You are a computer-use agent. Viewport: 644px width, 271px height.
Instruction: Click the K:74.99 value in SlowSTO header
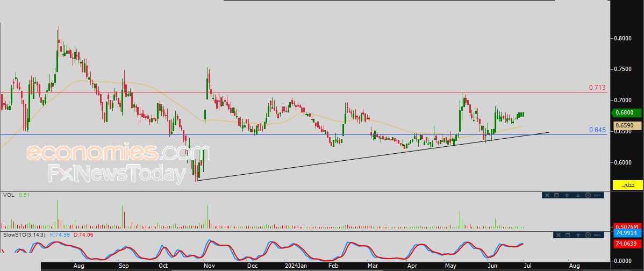pos(60,235)
